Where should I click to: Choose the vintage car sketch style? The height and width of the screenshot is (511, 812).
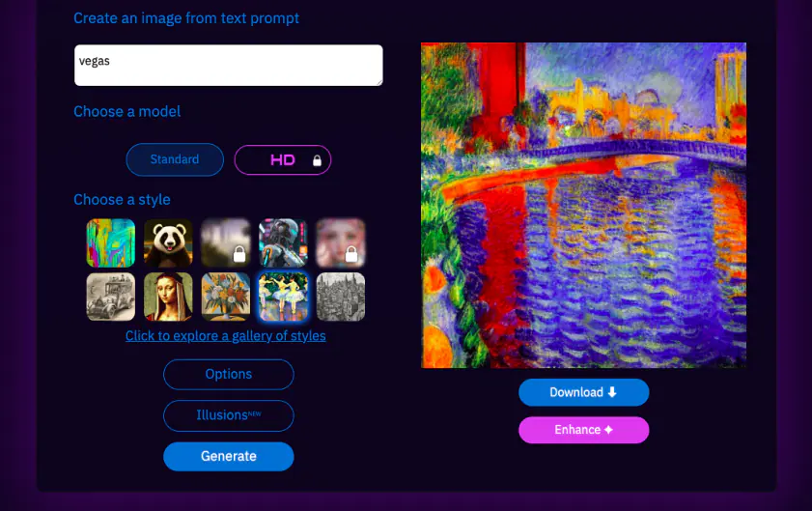[x=111, y=297]
